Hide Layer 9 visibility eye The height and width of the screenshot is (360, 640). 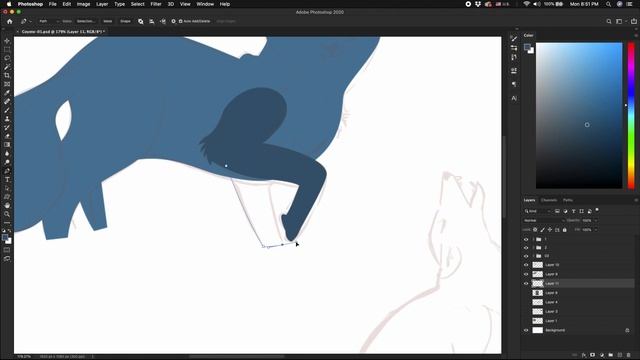click(x=526, y=274)
